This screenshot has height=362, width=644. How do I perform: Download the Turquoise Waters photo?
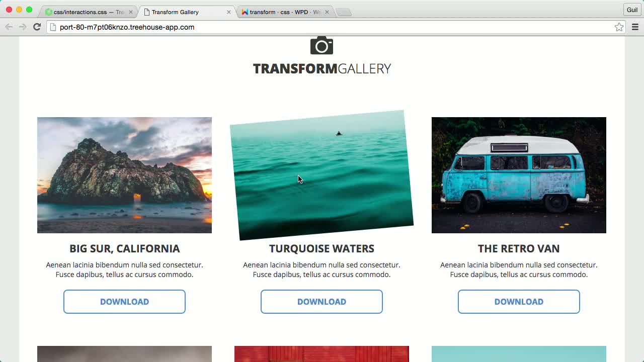pyautogui.click(x=321, y=302)
